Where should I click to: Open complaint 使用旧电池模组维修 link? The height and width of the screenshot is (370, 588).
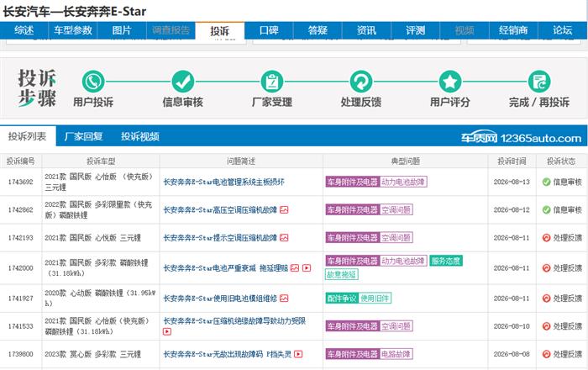(x=220, y=299)
